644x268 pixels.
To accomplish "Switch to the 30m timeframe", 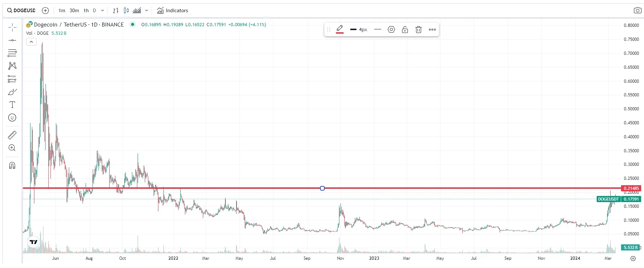I will (74, 10).
